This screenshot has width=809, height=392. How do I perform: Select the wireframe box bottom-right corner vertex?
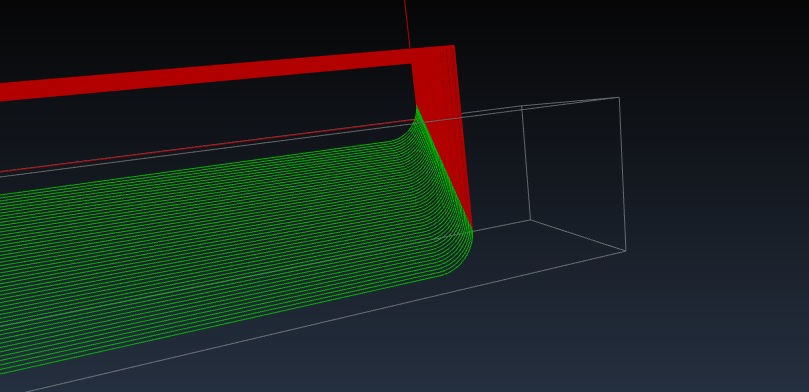626,251
